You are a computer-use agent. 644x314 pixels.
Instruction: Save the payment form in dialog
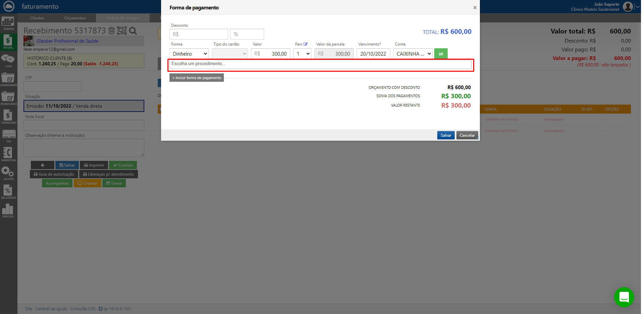click(446, 135)
